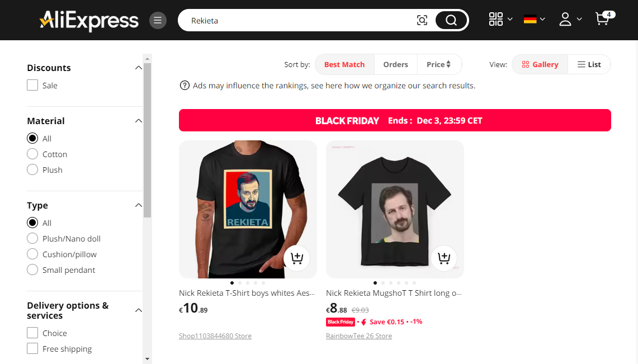Open the German flag country selector

pos(530,19)
